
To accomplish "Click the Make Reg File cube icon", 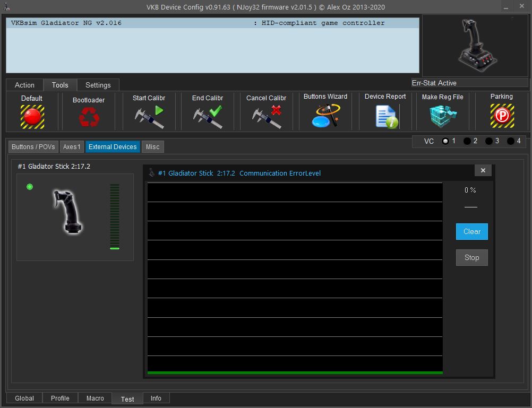I will coord(443,116).
